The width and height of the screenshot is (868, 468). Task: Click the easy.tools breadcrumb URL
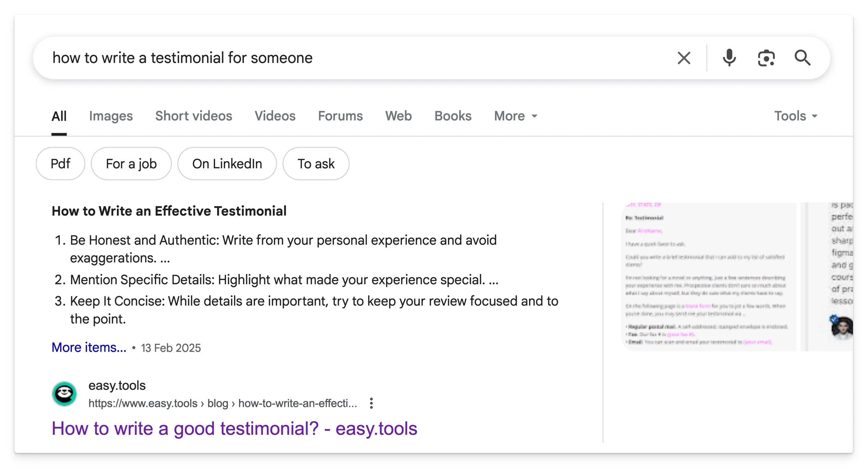click(223, 403)
